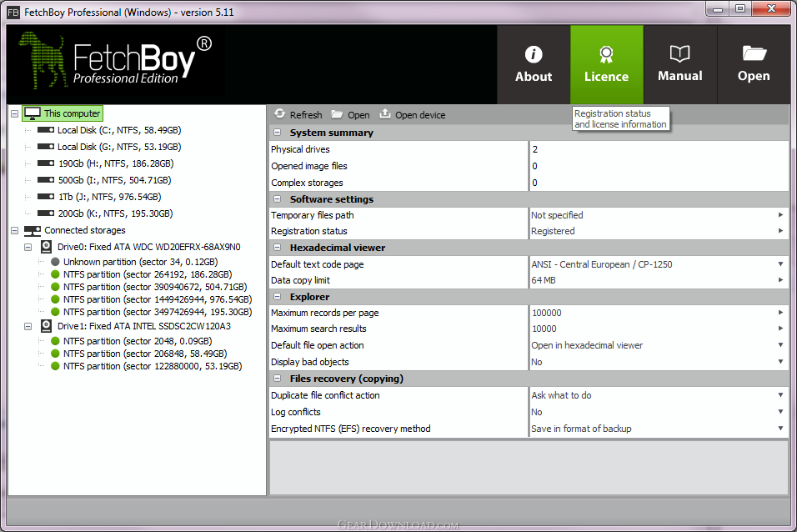Click the Refresh toolbar icon
Viewport: 797px width, 532px height.
coord(279,114)
